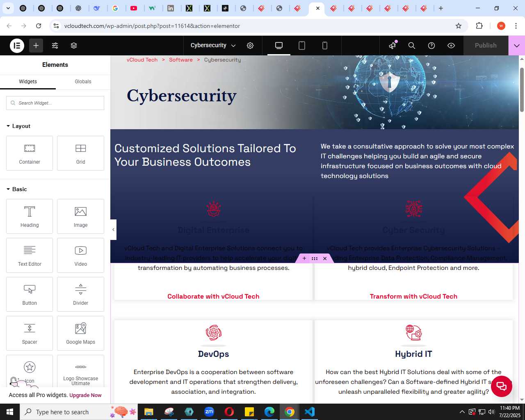The image size is (525, 420).
Task: Open the Cybersecurity document dropdown
Action: tap(213, 46)
